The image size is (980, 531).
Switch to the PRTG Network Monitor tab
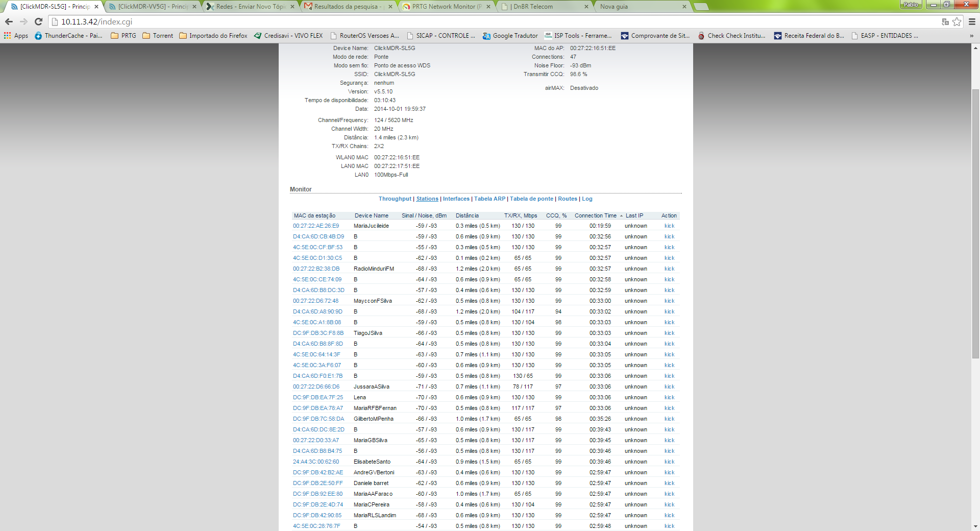point(446,7)
